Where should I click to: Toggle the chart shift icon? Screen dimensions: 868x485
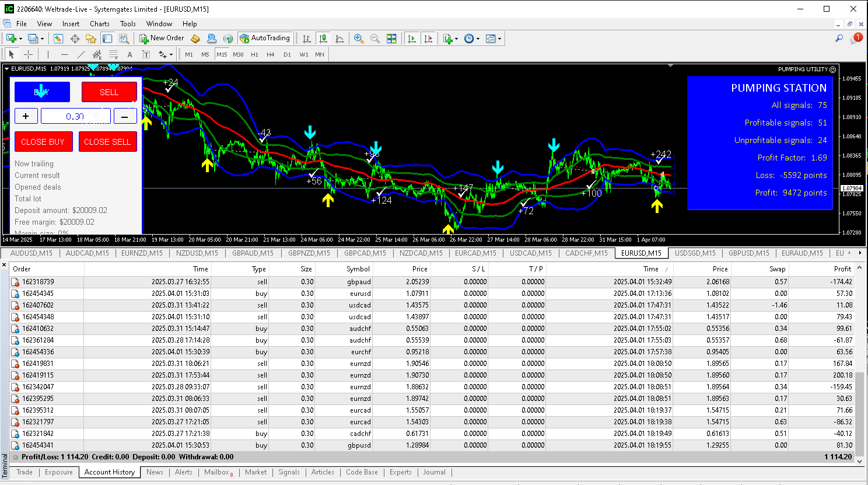428,39
